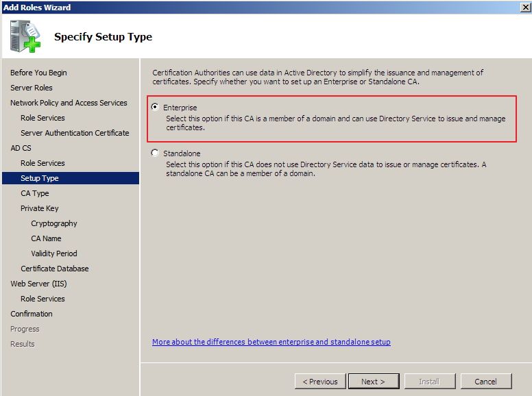
Task: Open the enterprise and standalone differences link
Action: [x=271, y=342]
